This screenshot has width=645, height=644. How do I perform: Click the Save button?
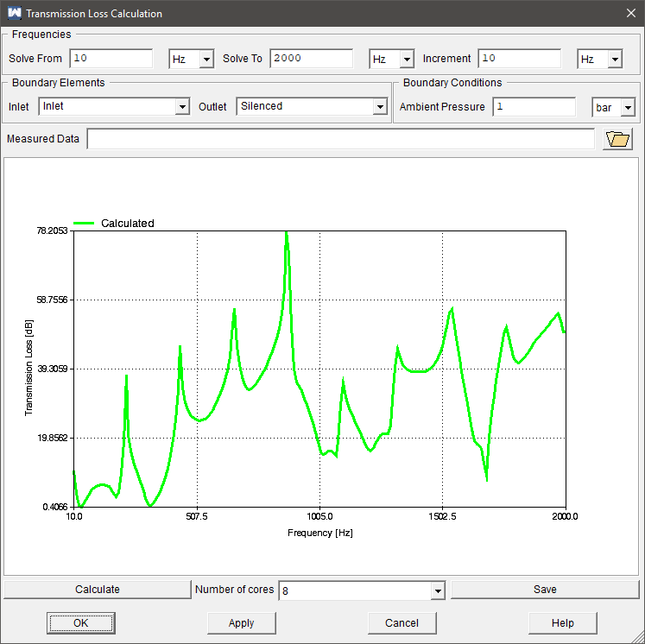(545, 590)
